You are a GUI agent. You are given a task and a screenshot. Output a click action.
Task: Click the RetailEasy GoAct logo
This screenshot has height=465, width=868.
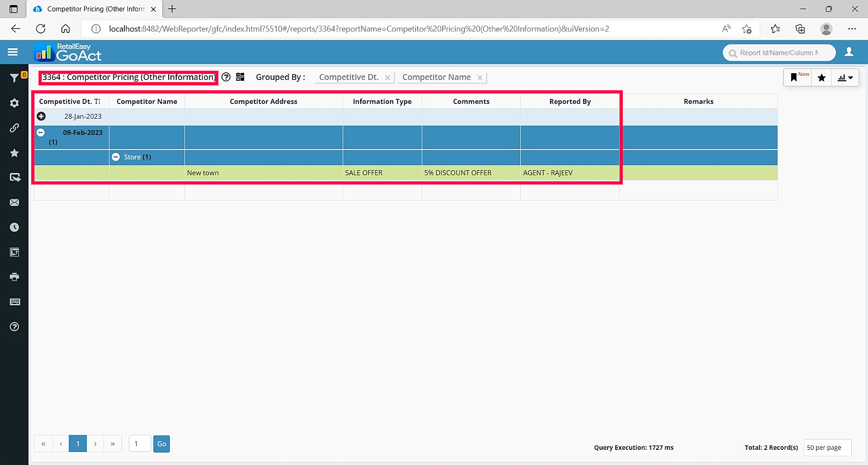pos(68,52)
